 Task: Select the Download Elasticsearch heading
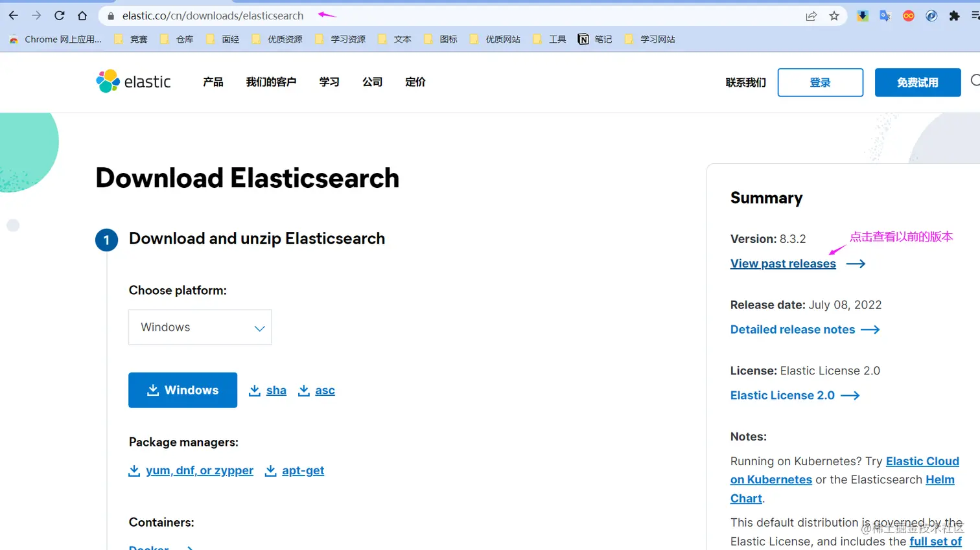(247, 178)
